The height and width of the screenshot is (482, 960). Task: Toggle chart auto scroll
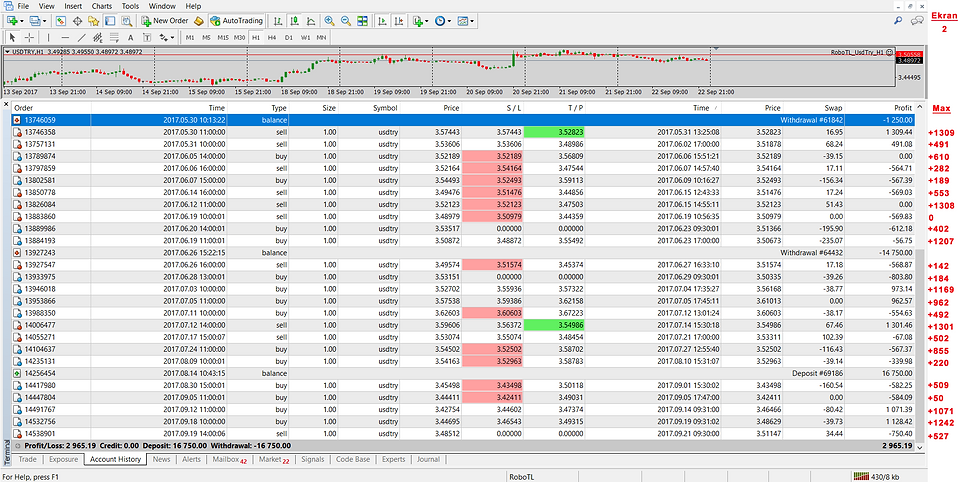383,21
